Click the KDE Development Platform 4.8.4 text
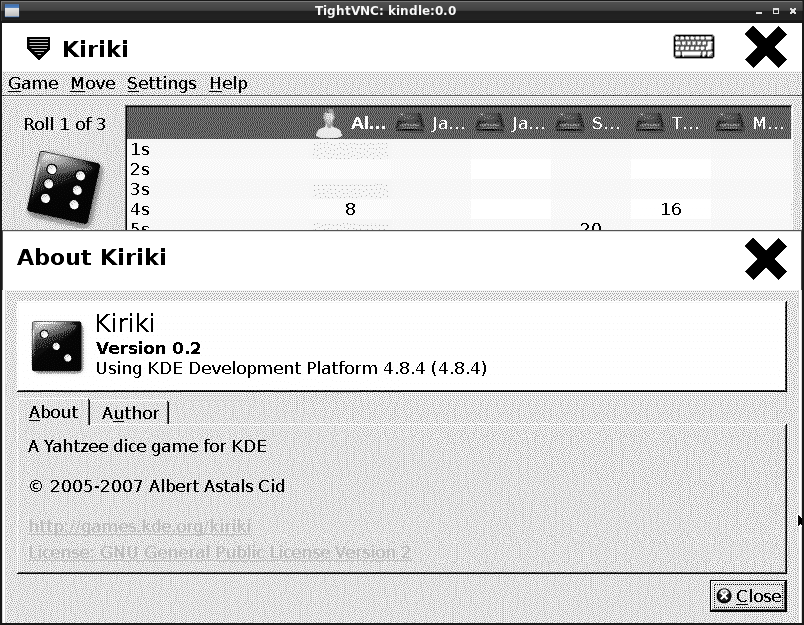Viewport: 804px width, 625px height. [291, 368]
